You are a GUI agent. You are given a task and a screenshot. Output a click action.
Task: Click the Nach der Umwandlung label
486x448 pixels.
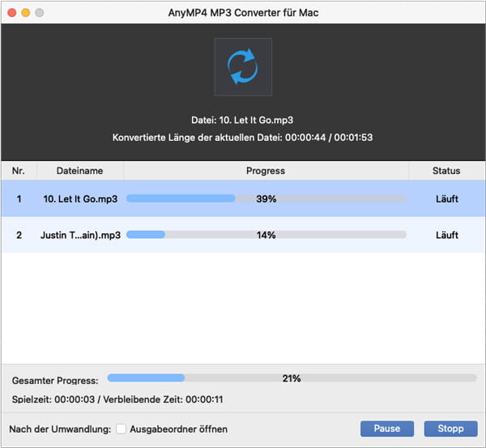60,429
